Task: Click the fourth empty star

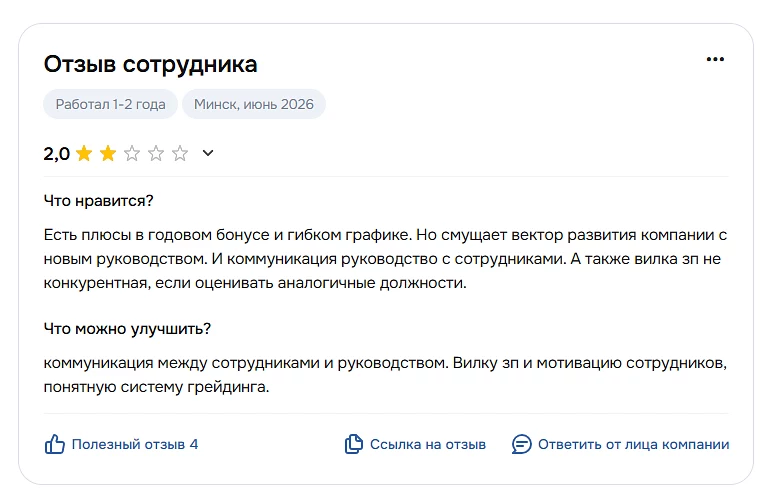Action: (x=156, y=154)
